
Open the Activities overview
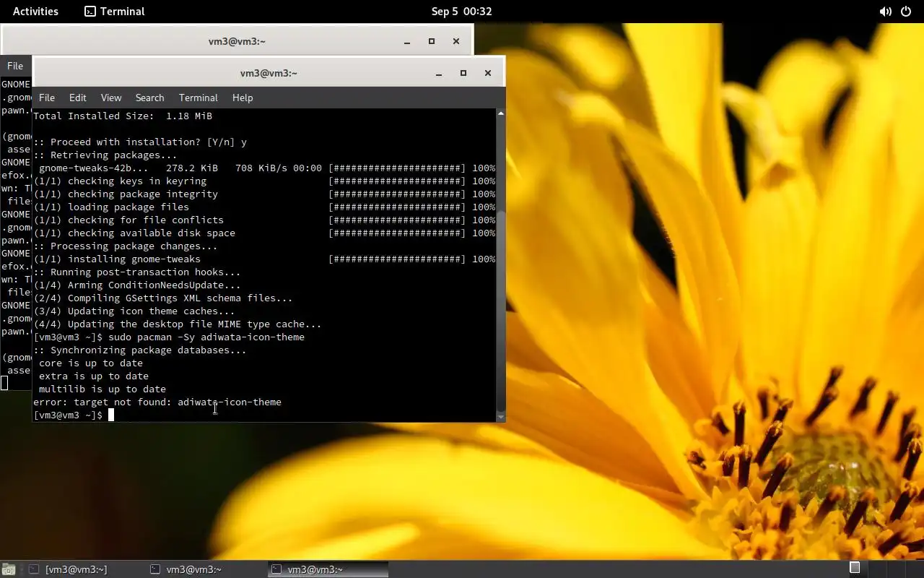point(35,11)
